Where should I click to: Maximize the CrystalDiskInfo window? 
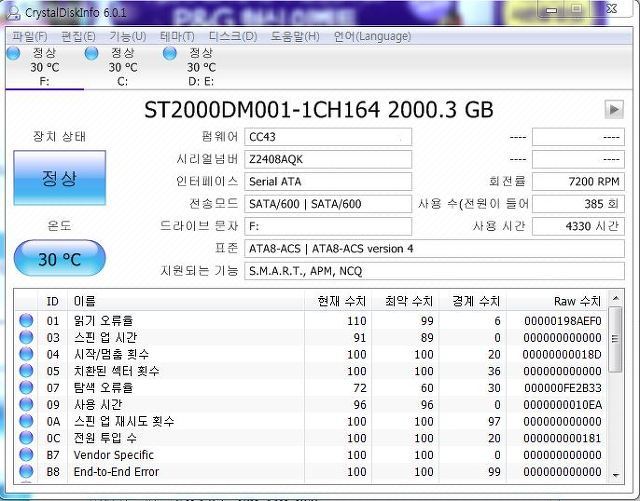point(576,9)
